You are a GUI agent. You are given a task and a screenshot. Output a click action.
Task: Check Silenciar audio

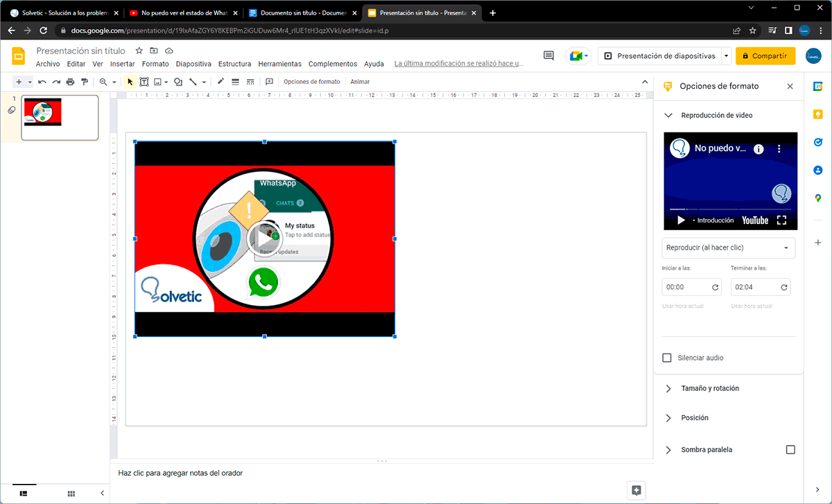(667, 358)
